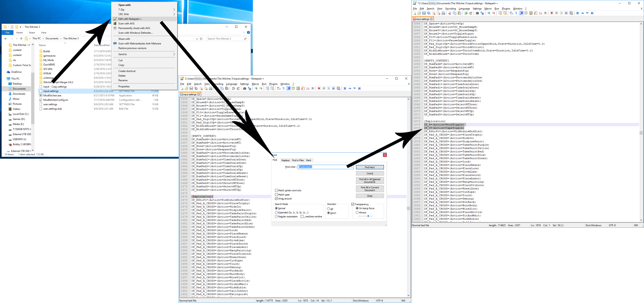Click Replace icon in the unsaved Notepad++ toolbar
This screenshot has height=303, width=644.
[482, 13]
